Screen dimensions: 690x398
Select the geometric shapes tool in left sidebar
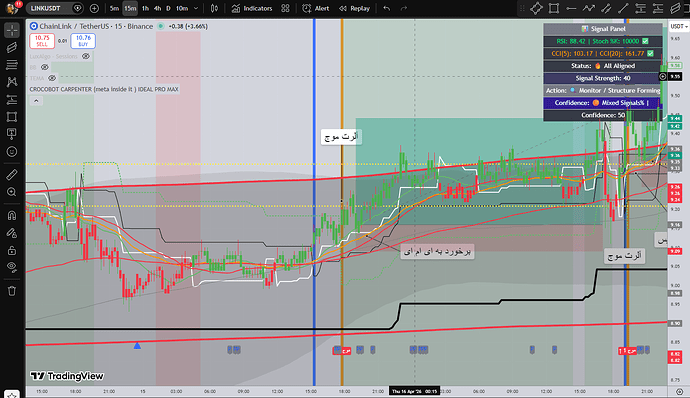[12, 117]
